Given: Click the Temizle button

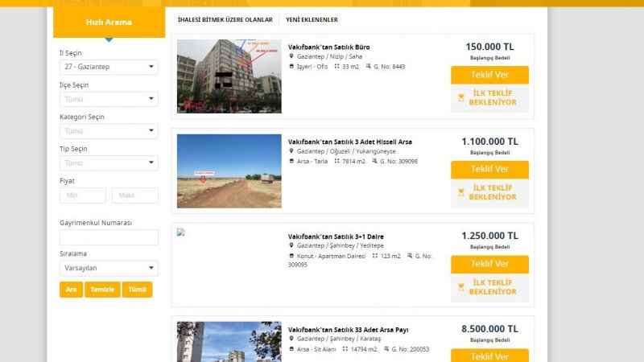Looking at the screenshot, I should (102, 290).
